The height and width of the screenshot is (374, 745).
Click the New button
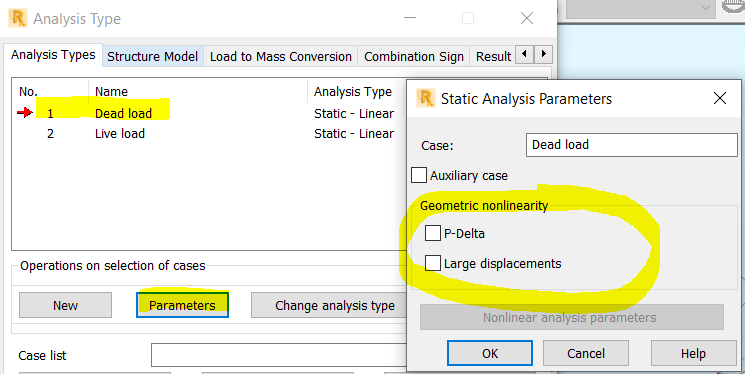click(x=66, y=305)
